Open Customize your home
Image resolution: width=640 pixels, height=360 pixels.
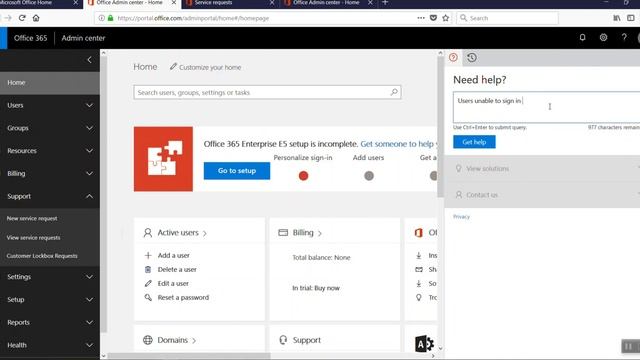(x=210, y=67)
